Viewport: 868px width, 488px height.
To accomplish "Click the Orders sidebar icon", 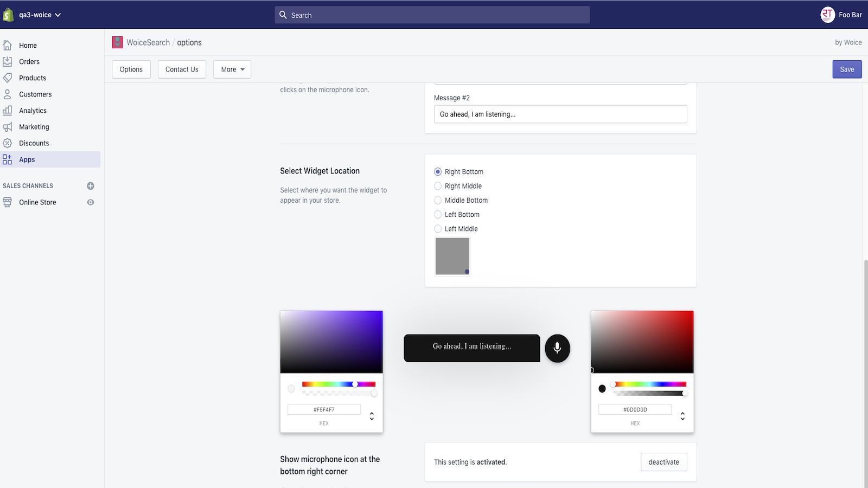I will tap(8, 62).
